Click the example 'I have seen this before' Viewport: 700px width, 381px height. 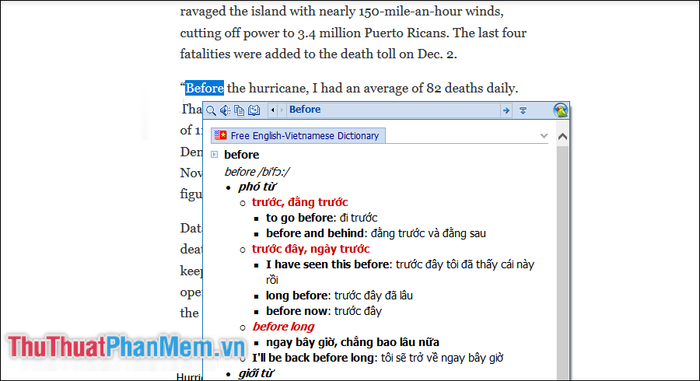pos(328,264)
